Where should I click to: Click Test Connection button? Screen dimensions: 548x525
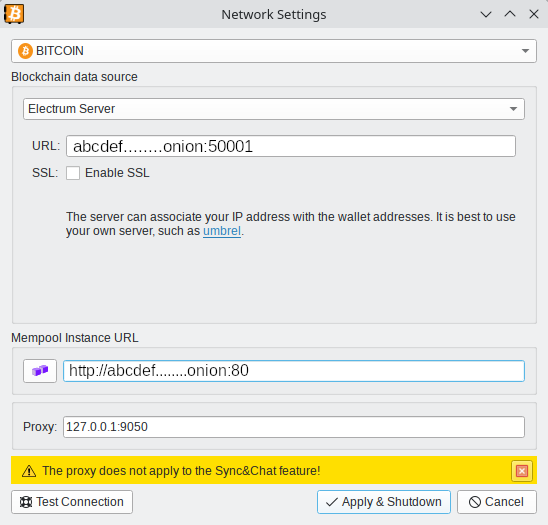72,502
